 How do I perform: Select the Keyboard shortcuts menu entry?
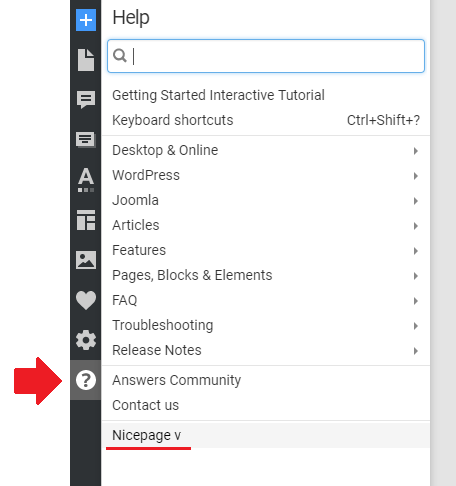coord(266,120)
